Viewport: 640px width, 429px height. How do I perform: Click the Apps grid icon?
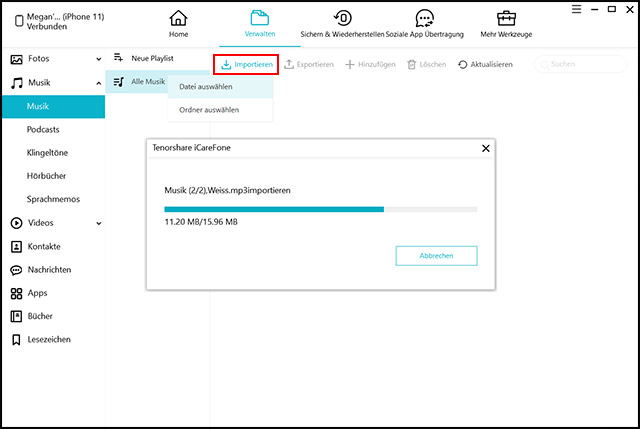click(x=16, y=293)
